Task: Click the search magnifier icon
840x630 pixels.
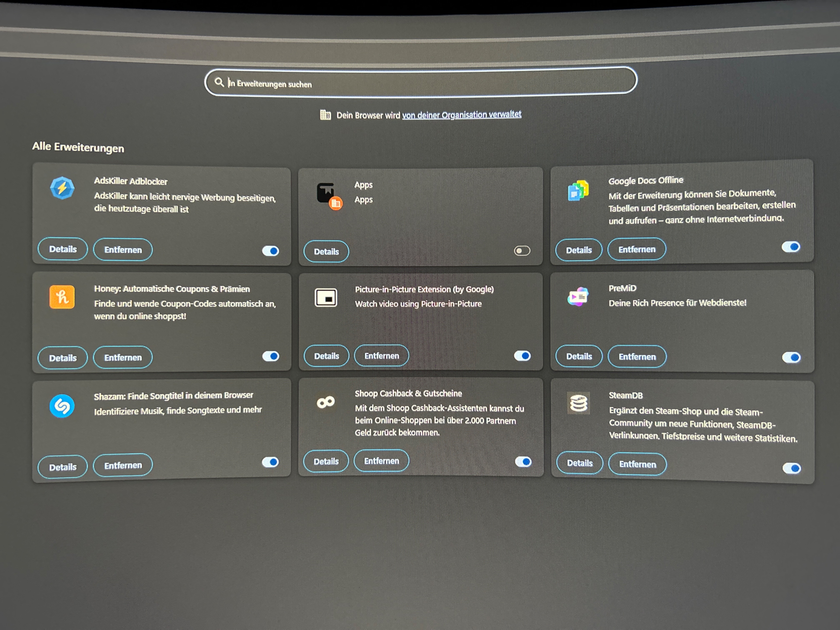Action: (x=219, y=82)
